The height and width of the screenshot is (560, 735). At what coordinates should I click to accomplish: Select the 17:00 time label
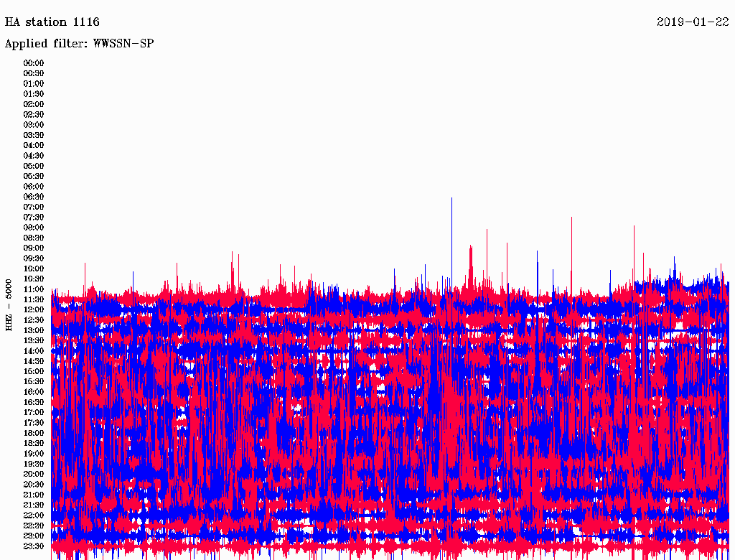click(34, 413)
